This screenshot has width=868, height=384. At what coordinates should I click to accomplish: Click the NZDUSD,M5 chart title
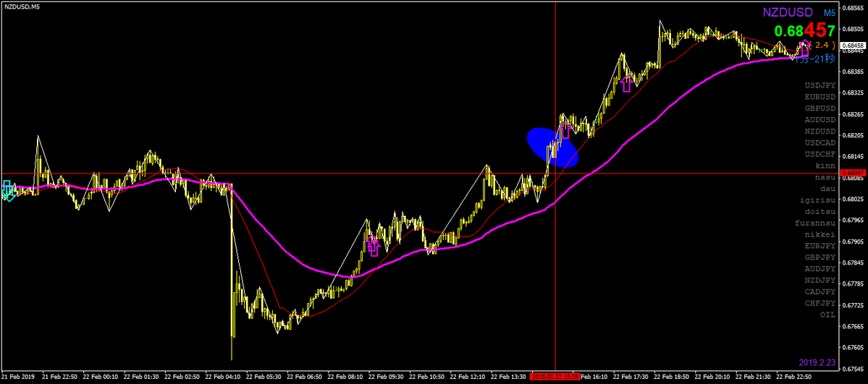point(22,6)
